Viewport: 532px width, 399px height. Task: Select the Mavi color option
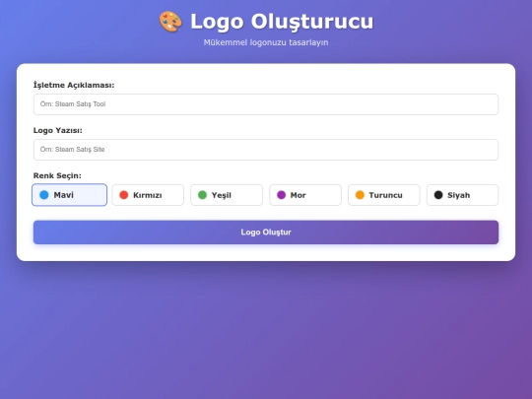[x=69, y=195]
